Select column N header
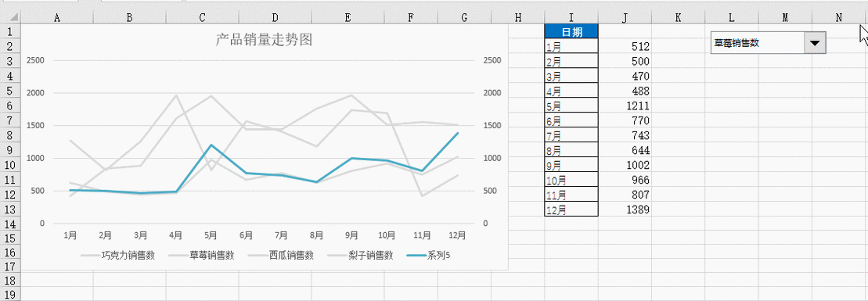The image size is (868, 301). click(x=839, y=18)
